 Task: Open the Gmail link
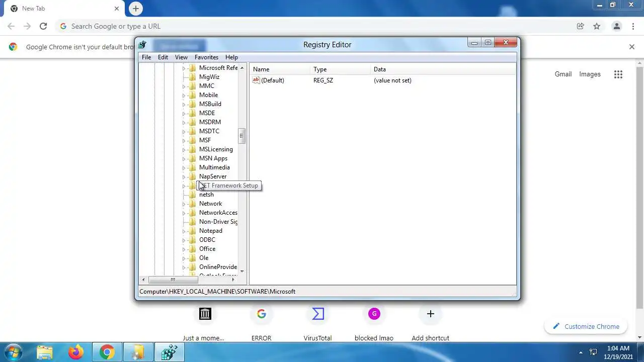click(x=563, y=74)
